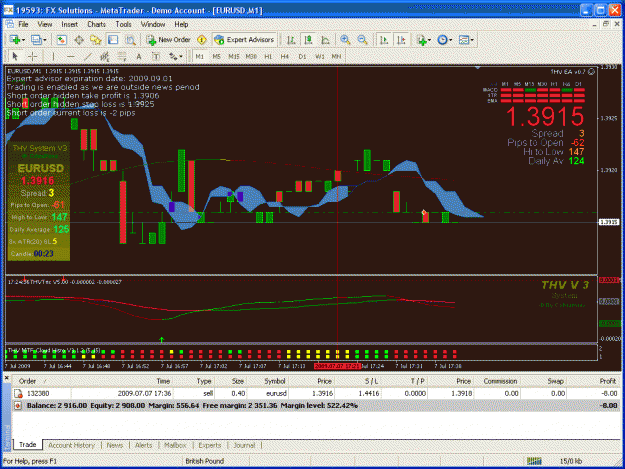Switch timeframe to H1
The image size is (625, 469).
pos(268,57)
